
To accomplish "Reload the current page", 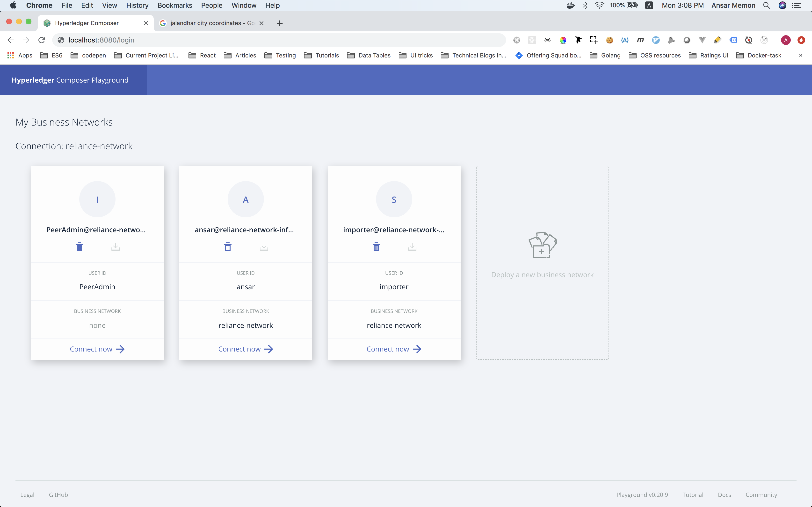I will pyautogui.click(x=42, y=40).
